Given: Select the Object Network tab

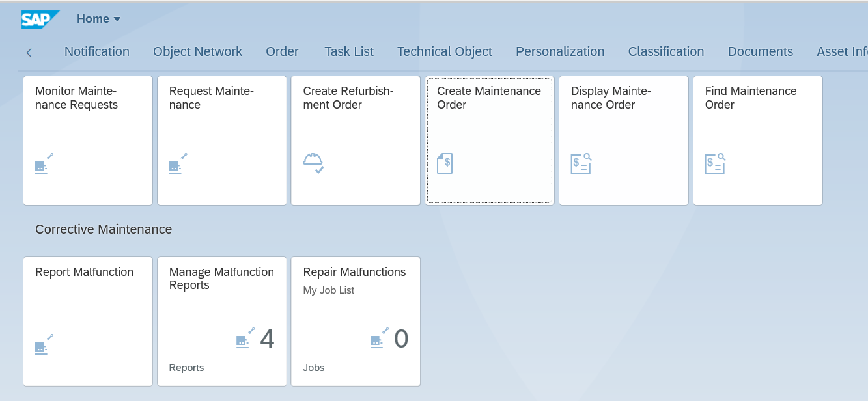Looking at the screenshot, I should tap(197, 52).
